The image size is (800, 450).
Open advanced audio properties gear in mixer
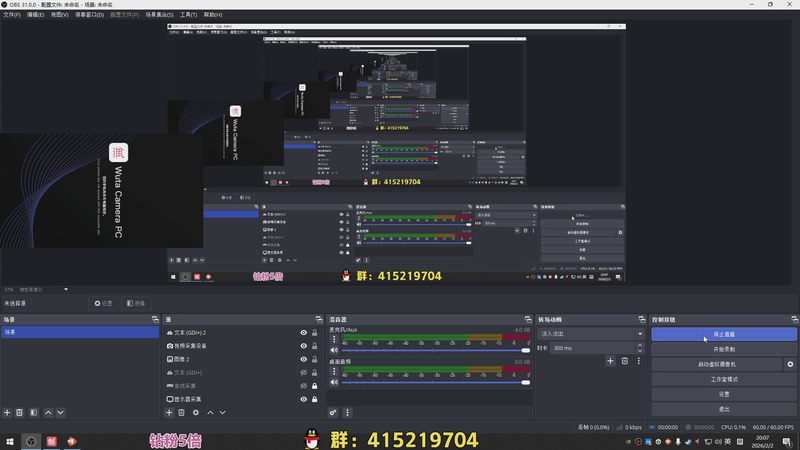[x=333, y=412]
